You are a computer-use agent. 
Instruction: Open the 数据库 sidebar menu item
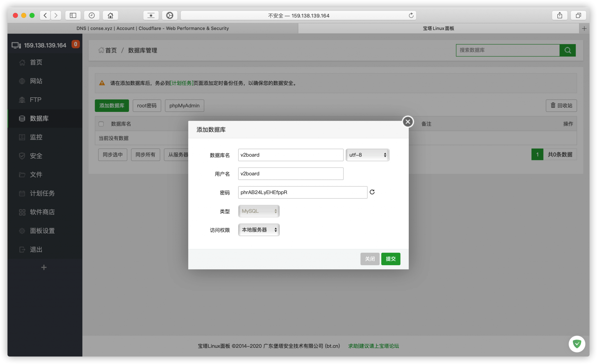tap(39, 118)
